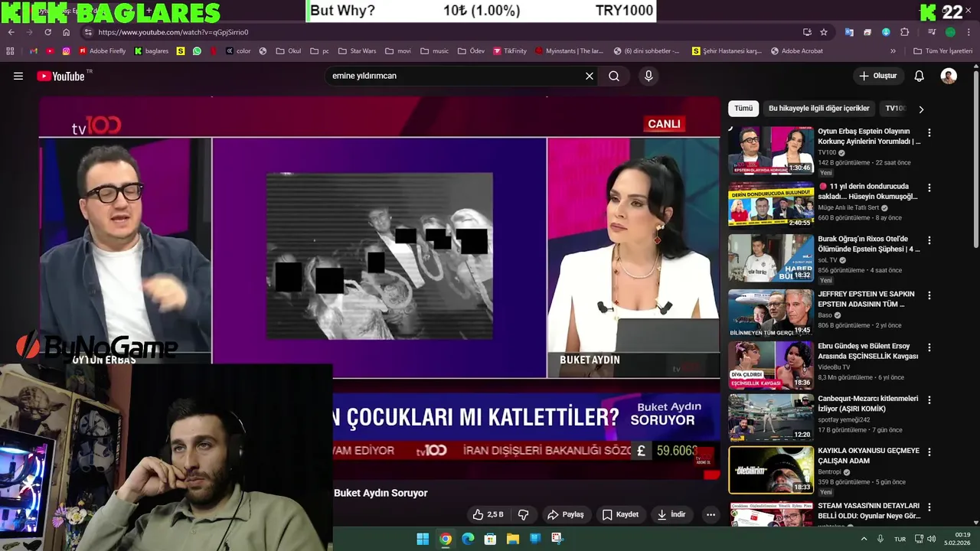Viewport: 980px width, 551px height.
Task: Open the TikFinity bookmark
Action: pyautogui.click(x=510, y=51)
